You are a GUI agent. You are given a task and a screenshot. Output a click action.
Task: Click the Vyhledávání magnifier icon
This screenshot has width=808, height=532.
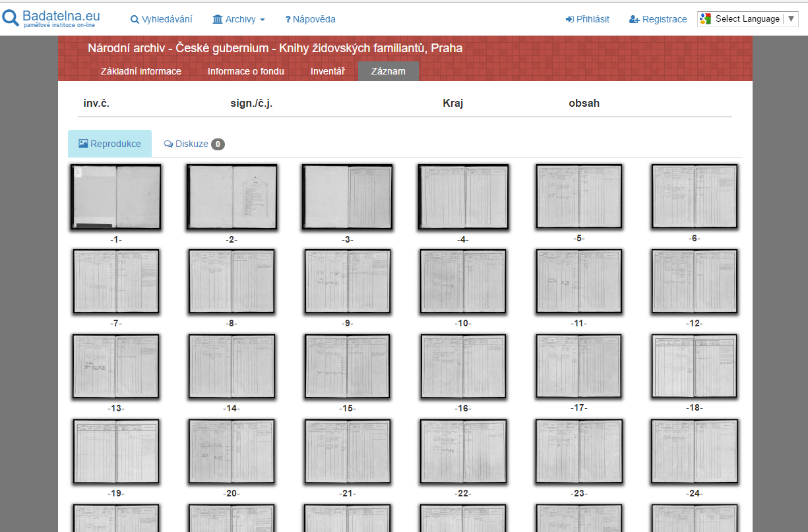point(135,20)
